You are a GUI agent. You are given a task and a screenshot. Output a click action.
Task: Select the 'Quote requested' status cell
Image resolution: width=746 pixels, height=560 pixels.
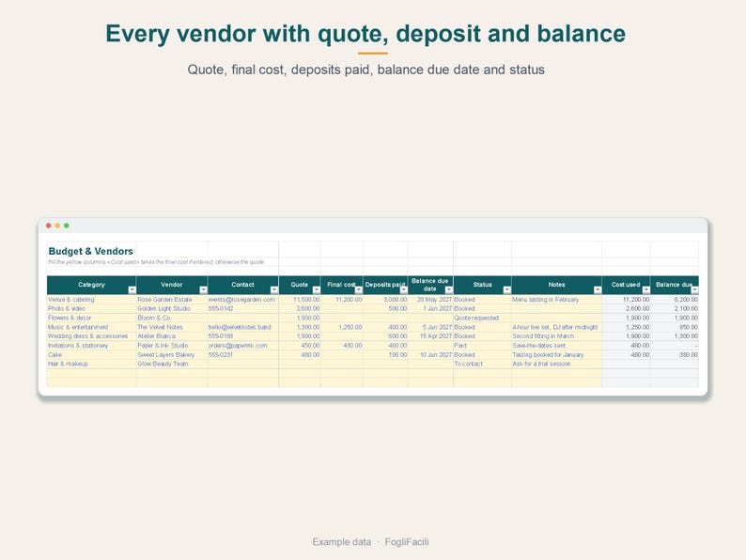tap(482, 318)
